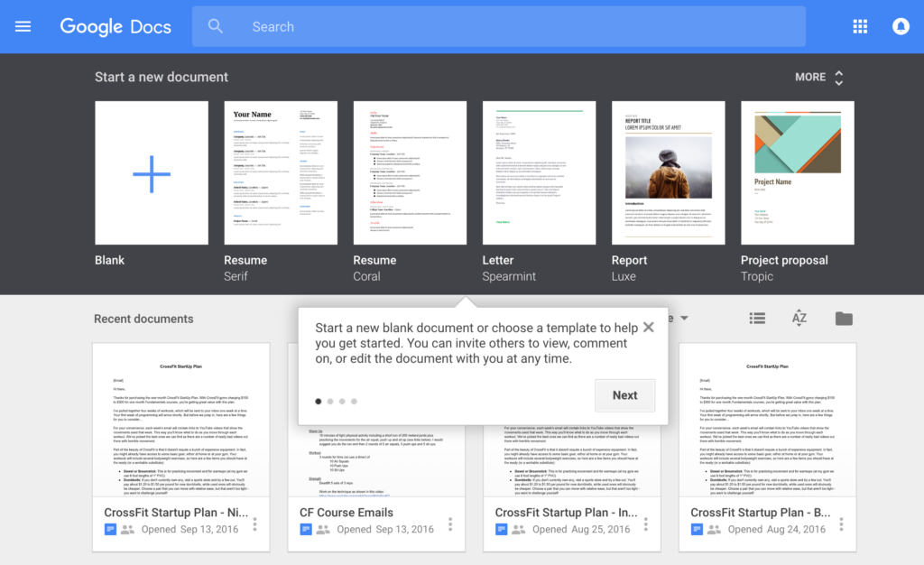Click the 'Blank' template label
Image resolution: width=924 pixels, height=565 pixels.
coord(109,261)
